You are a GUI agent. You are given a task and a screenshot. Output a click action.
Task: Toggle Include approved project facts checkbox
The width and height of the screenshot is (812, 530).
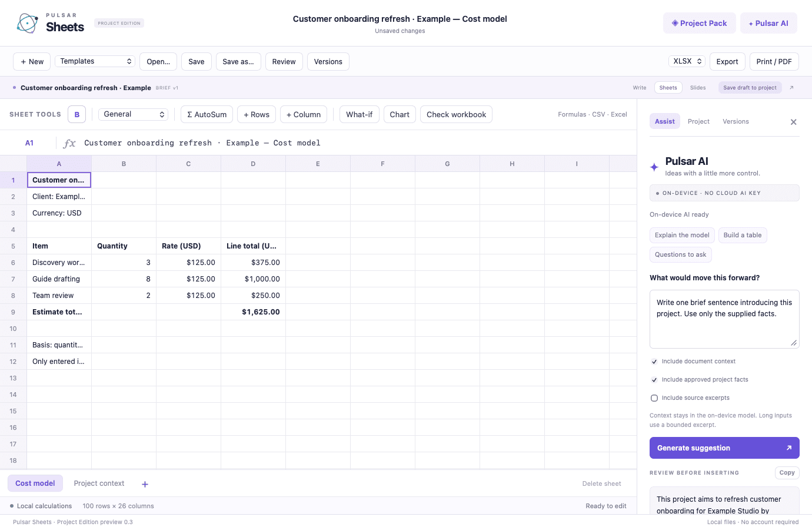coord(654,380)
